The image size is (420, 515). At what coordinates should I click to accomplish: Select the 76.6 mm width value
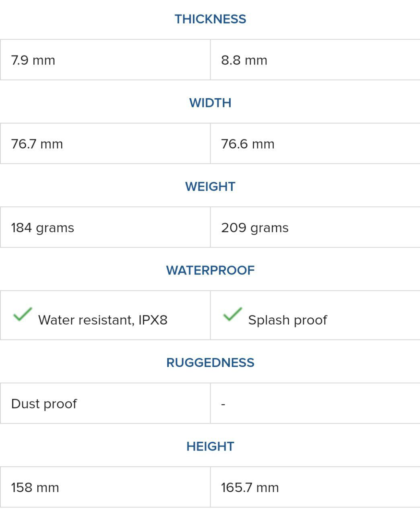point(248,144)
